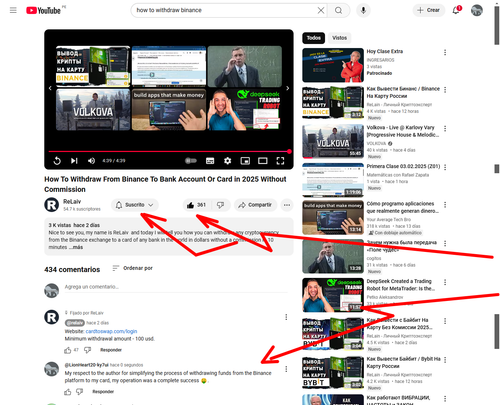Image resolution: width=500 pixels, height=405 pixels.
Task: Open menu for DeepSeek Trading Robot video
Action: tap(445, 282)
